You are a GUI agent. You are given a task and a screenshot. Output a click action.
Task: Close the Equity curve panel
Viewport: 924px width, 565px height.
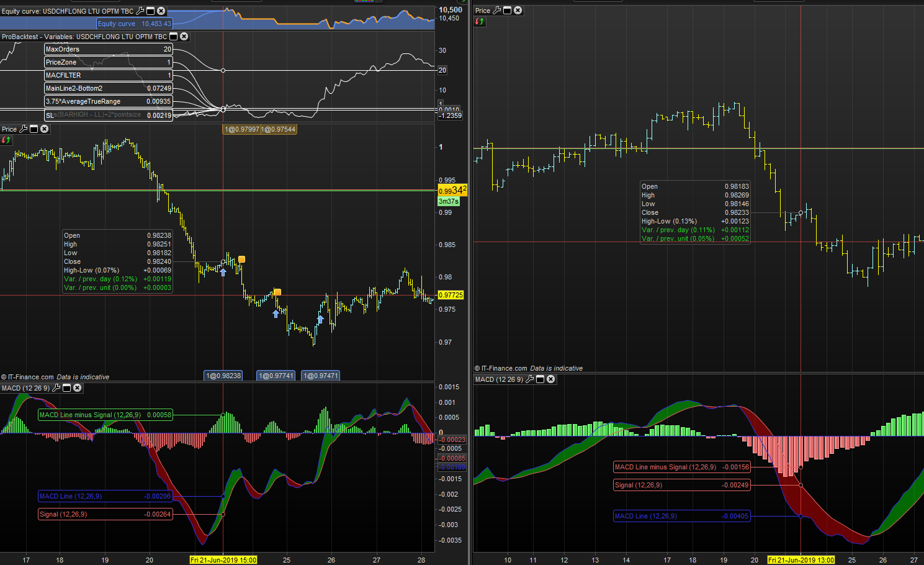coord(161,11)
